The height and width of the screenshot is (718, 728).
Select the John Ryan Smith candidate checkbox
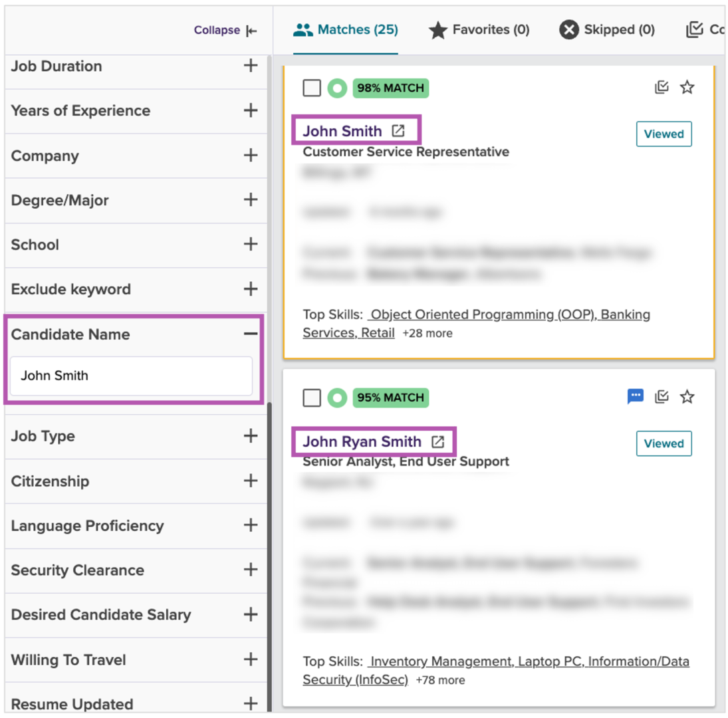click(312, 398)
